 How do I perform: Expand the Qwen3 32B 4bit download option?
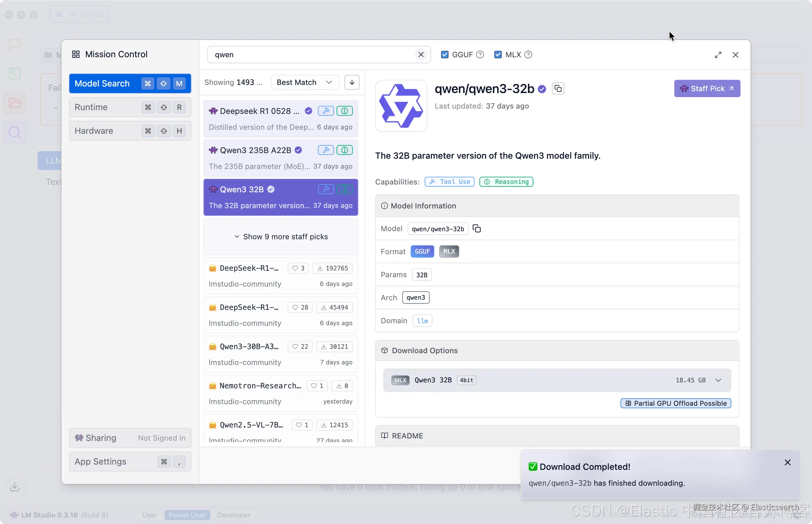pos(718,380)
